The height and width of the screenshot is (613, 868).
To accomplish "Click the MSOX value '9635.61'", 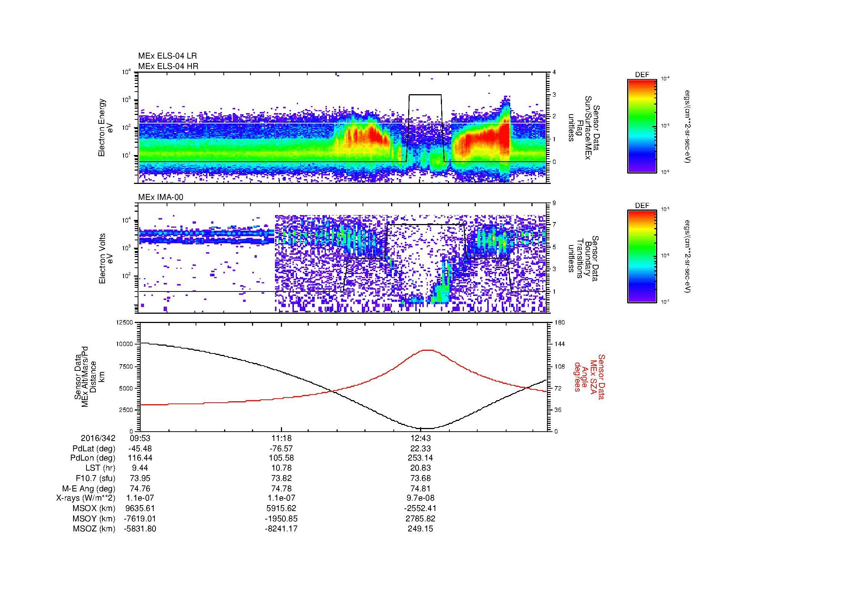I will (x=140, y=508).
